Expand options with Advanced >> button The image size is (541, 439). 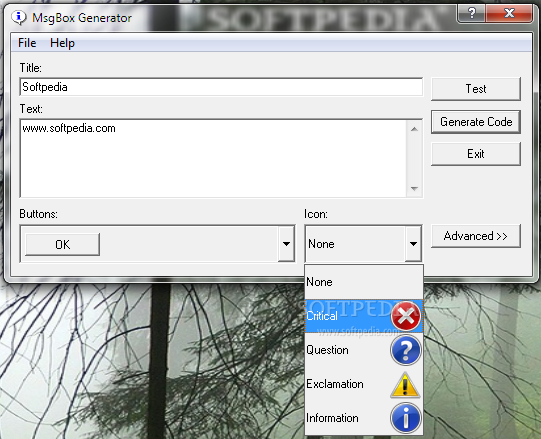(x=476, y=236)
